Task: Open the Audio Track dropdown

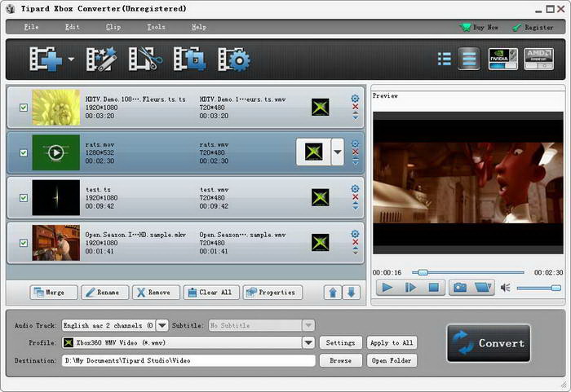Action: [162, 325]
